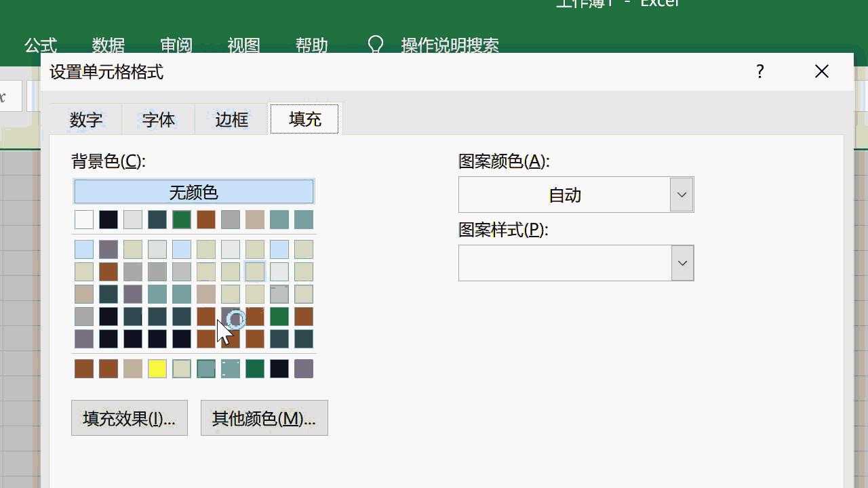
Task: Open the 图案颜色 dropdown
Action: (681, 194)
